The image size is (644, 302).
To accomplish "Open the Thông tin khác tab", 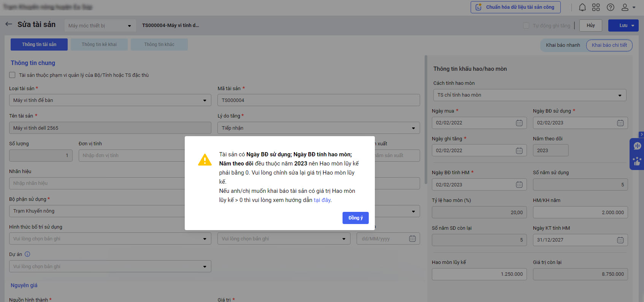I will [159, 45].
